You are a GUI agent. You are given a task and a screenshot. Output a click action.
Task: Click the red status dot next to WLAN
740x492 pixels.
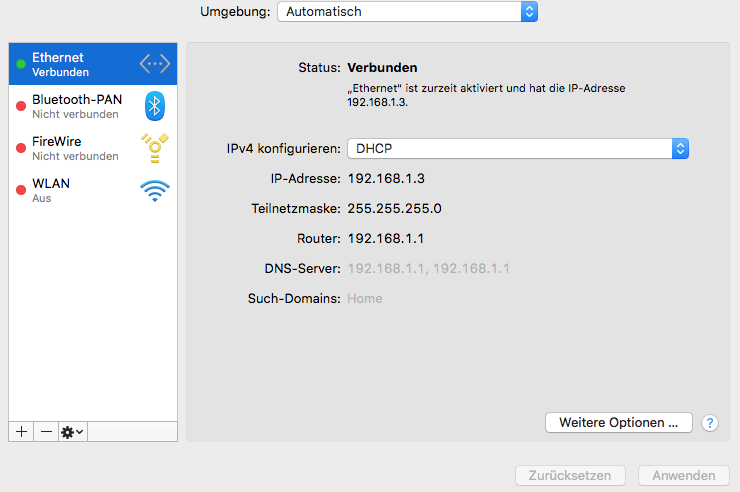pyautogui.click(x=21, y=191)
